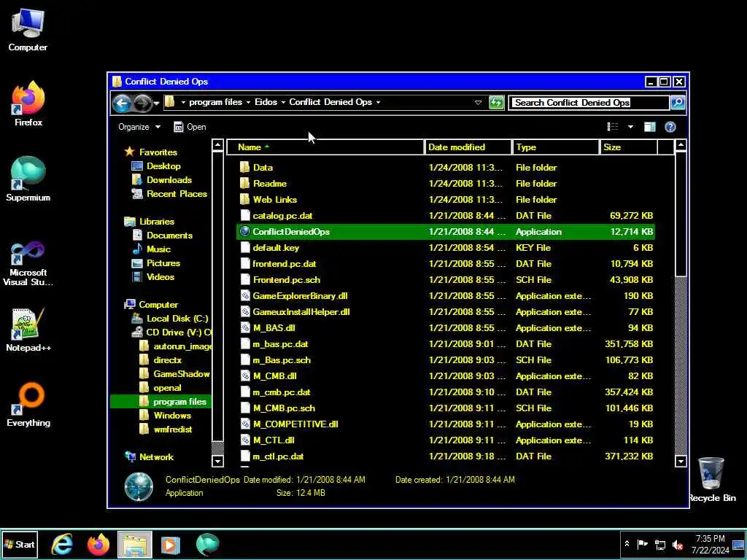Click the navigation pane scroll down arrow
747x560 pixels.
(217, 461)
